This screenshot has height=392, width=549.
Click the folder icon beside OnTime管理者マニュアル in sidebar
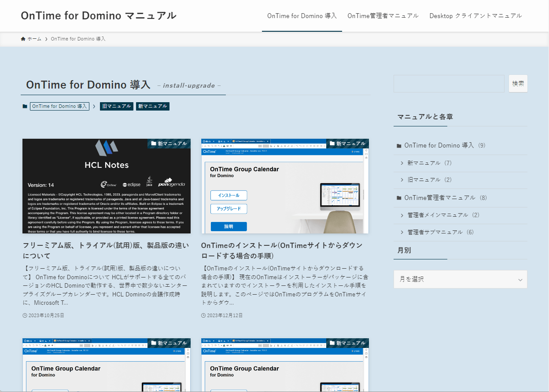click(x=399, y=197)
